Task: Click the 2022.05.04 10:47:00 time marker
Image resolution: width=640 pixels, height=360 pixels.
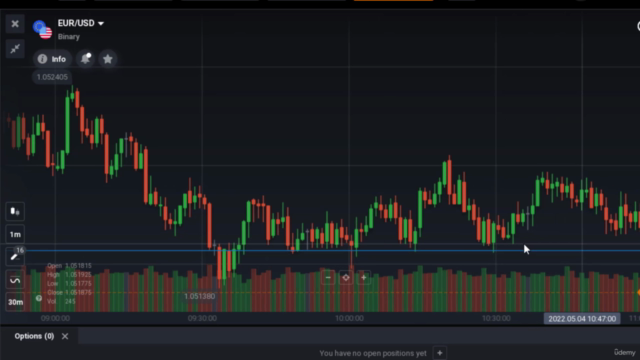Action: tap(582, 319)
